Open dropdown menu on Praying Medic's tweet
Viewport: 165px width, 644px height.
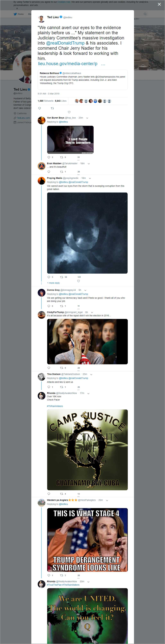[90, 178]
